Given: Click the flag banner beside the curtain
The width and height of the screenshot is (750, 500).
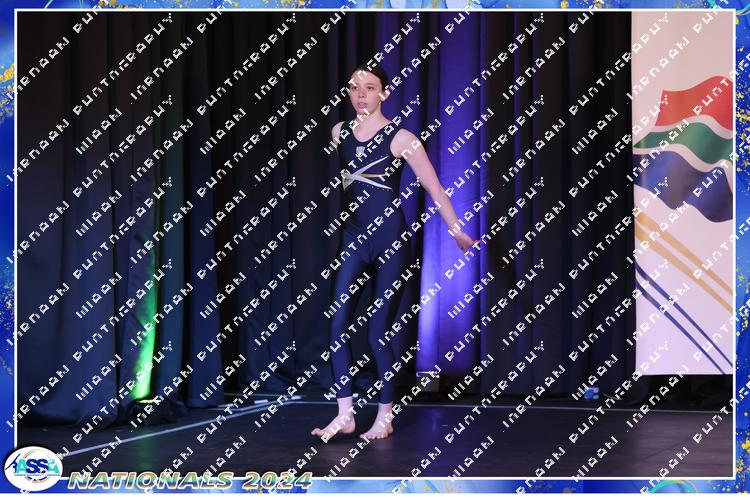Looking at the screenshot, I should 683,192.
